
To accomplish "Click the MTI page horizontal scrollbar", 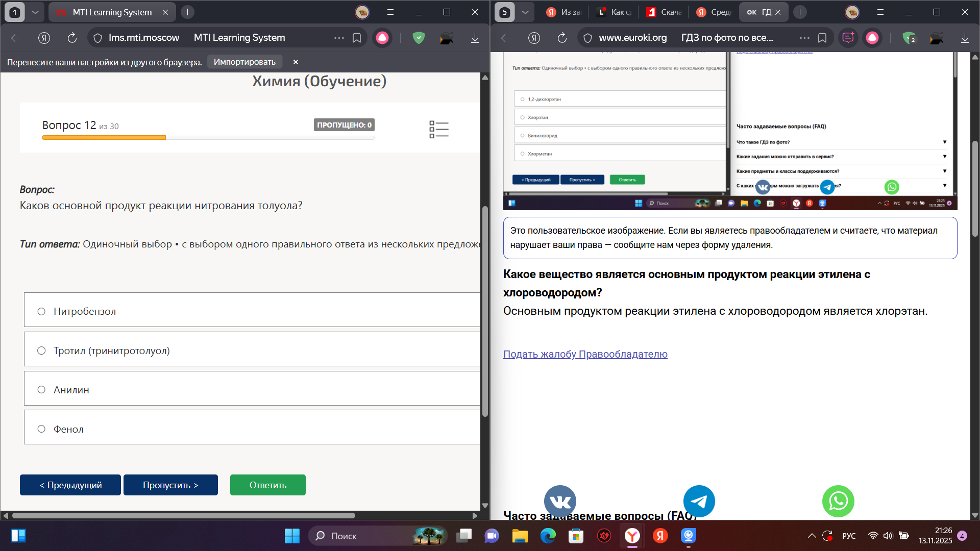I will tap(183, 515).
